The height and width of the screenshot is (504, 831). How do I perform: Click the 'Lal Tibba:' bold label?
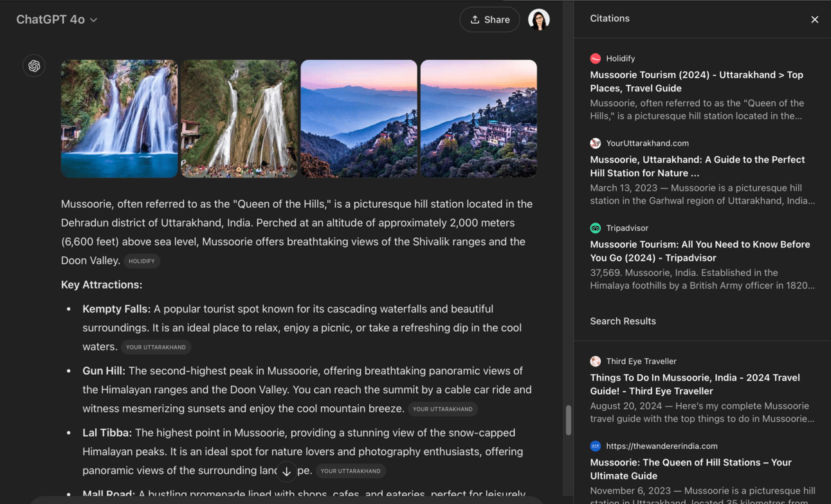pyautogui.click(x=107, y=433)
